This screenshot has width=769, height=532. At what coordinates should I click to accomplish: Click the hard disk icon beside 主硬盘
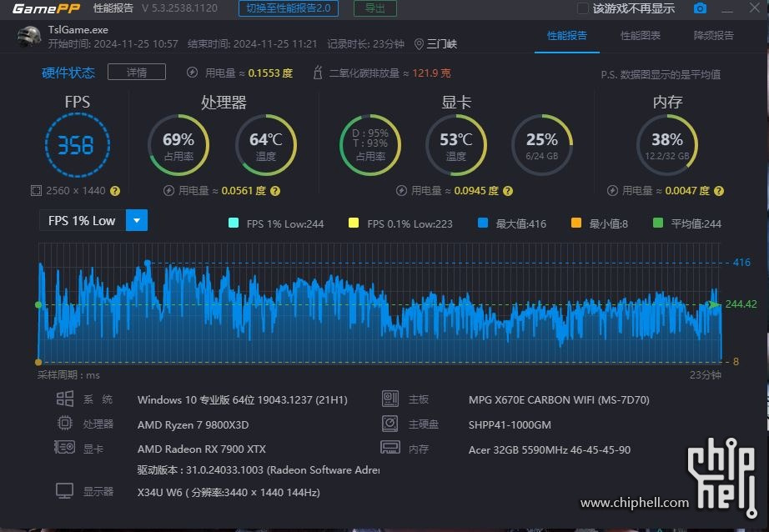pyautogui.click(x=390, y=423)
